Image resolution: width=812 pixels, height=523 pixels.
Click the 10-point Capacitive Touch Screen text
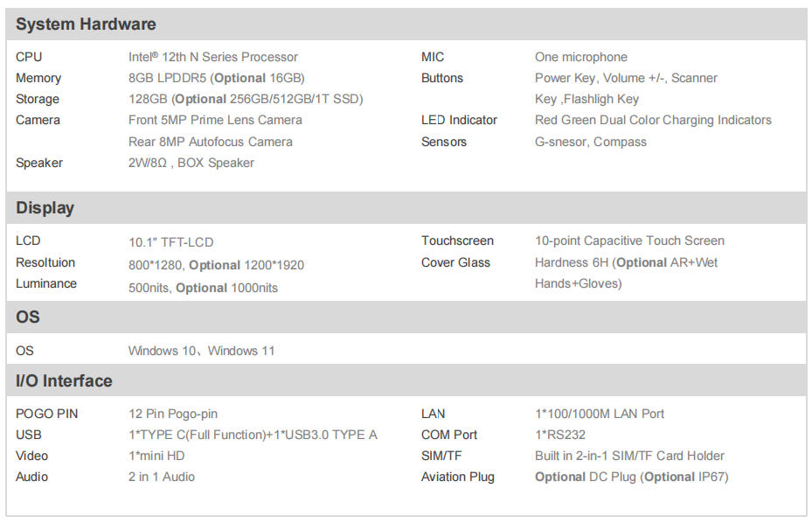click(629, 241)
